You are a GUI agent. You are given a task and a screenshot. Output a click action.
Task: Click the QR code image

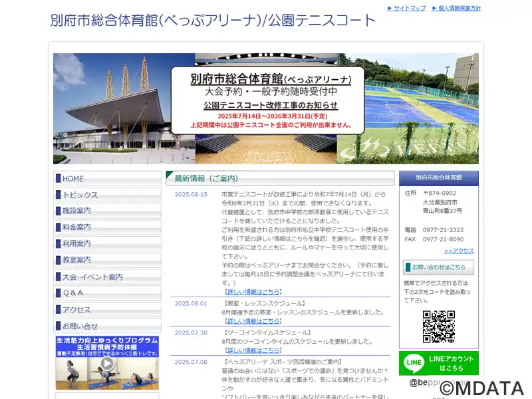tap(439, 327)
